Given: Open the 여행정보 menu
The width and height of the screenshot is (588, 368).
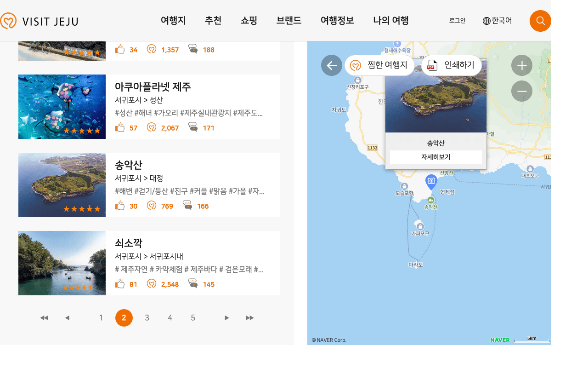Looking at the screenshot, I should pyautogui.click(x=337, y=20).
